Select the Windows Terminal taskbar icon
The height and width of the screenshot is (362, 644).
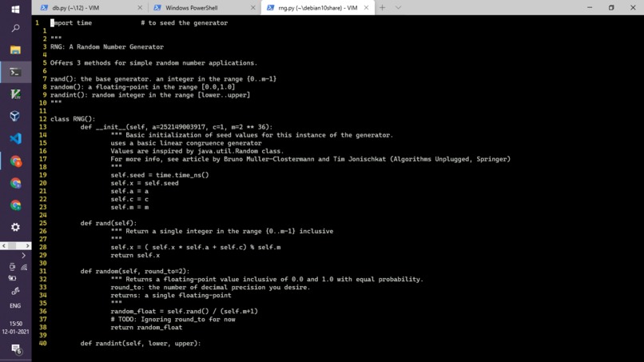[x=15, y=72]
